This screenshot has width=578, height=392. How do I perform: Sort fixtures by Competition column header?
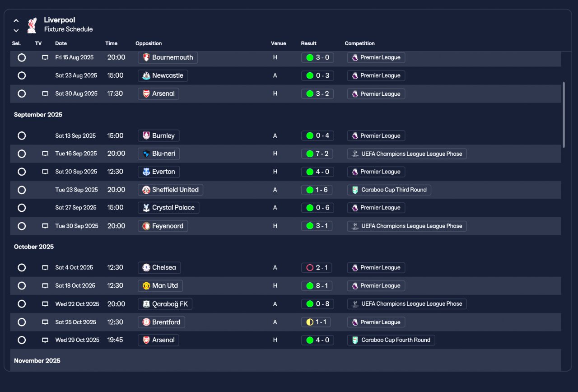[x=360, y=43]
